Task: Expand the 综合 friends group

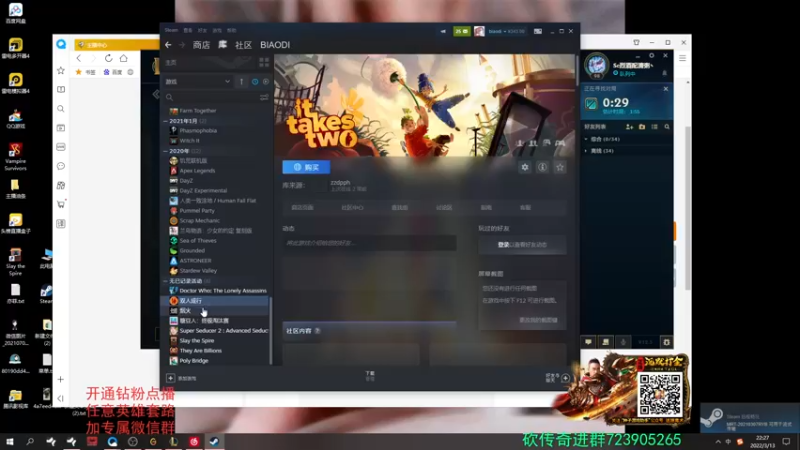Action: point(586,139)
